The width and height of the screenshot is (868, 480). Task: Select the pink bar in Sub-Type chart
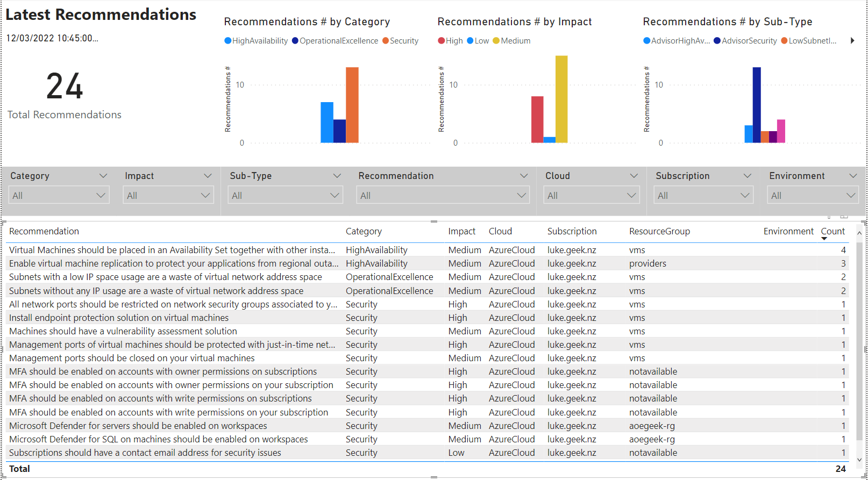(781, 131)
